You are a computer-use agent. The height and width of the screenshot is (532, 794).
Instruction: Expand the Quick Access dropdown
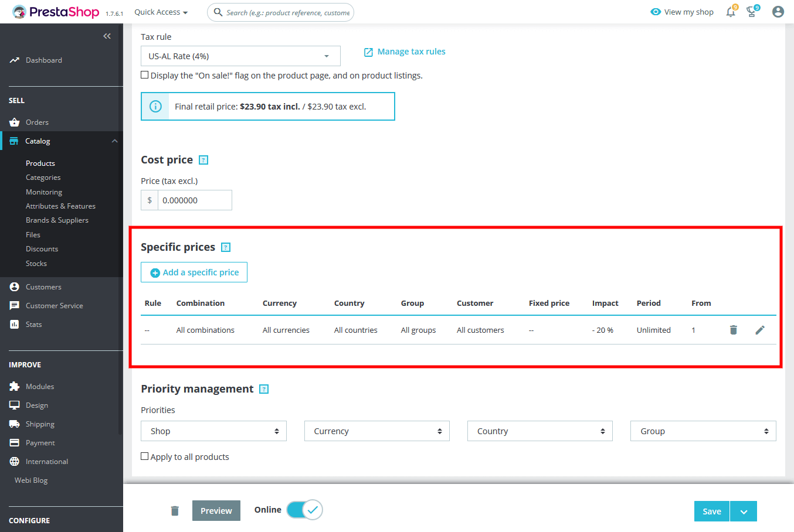(x=161, y=12)
